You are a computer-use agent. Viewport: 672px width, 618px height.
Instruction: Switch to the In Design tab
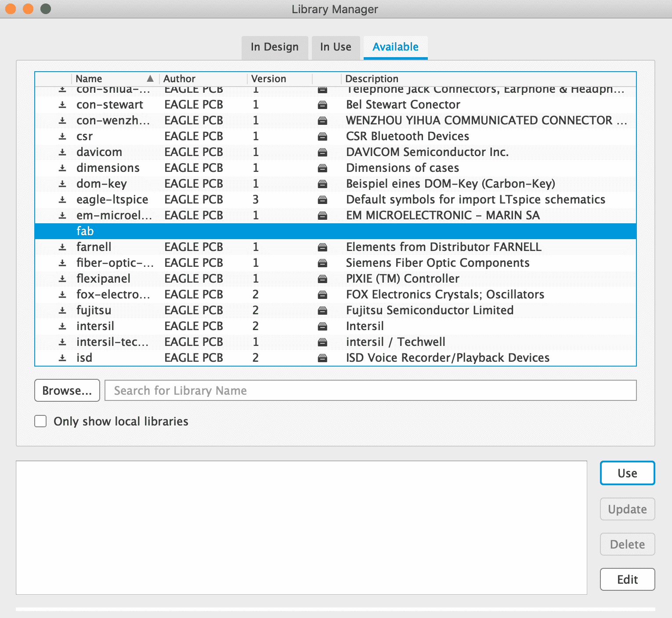(275, 47)
